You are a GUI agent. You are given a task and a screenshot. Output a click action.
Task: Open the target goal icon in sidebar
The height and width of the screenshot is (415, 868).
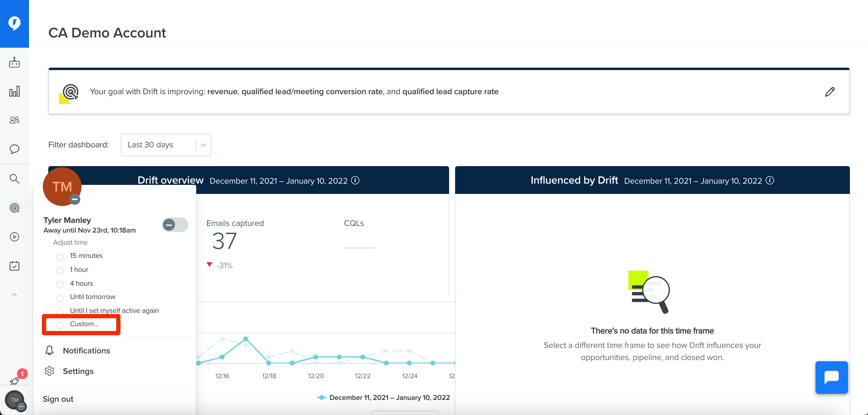(14, 208)
